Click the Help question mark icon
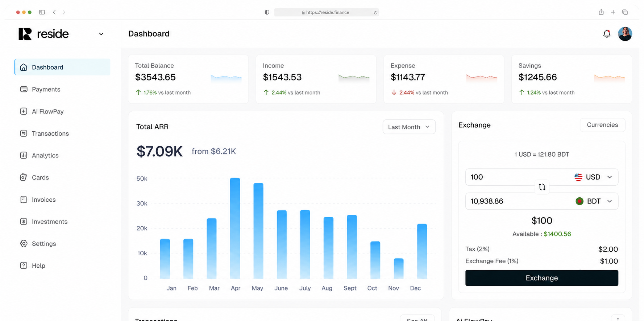Viewport: 644px width, 321px height. [x=24, y=266]
